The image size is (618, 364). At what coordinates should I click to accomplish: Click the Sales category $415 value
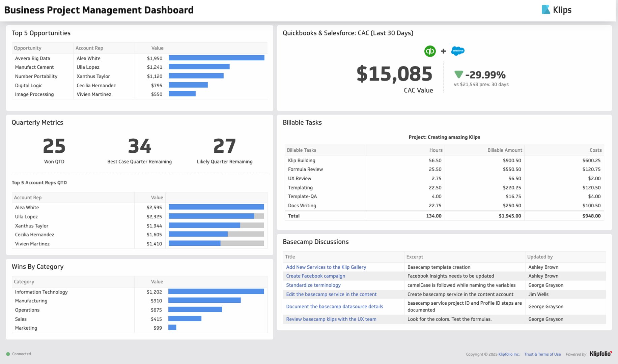tap(156, 319)
